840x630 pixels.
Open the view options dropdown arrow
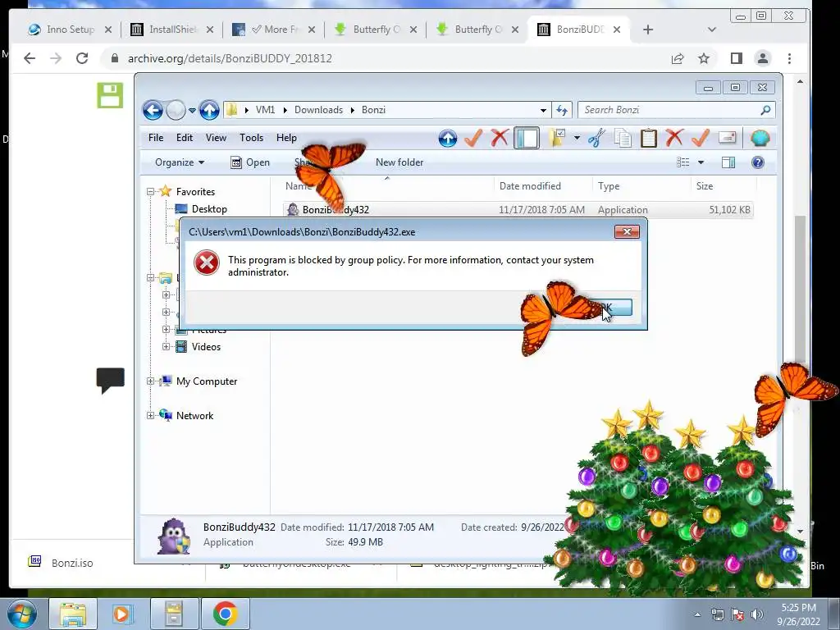(x=701, y=162)
